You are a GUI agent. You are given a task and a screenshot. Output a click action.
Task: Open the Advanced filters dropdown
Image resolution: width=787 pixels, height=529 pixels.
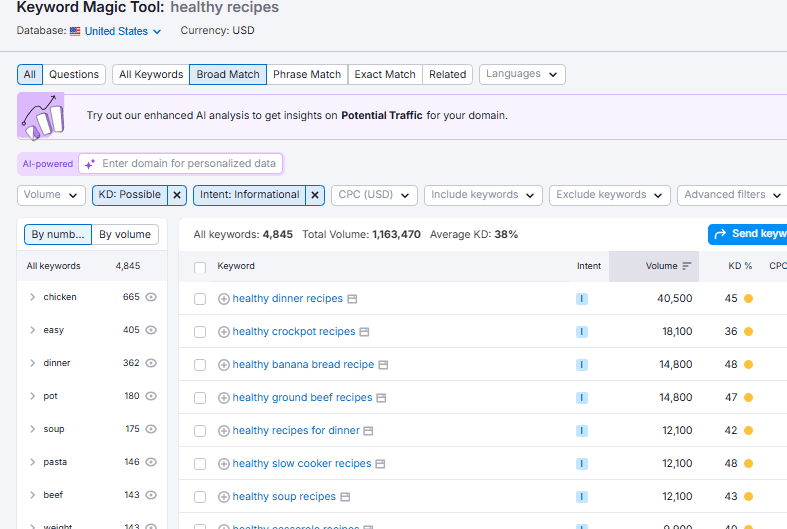[732, 195]
